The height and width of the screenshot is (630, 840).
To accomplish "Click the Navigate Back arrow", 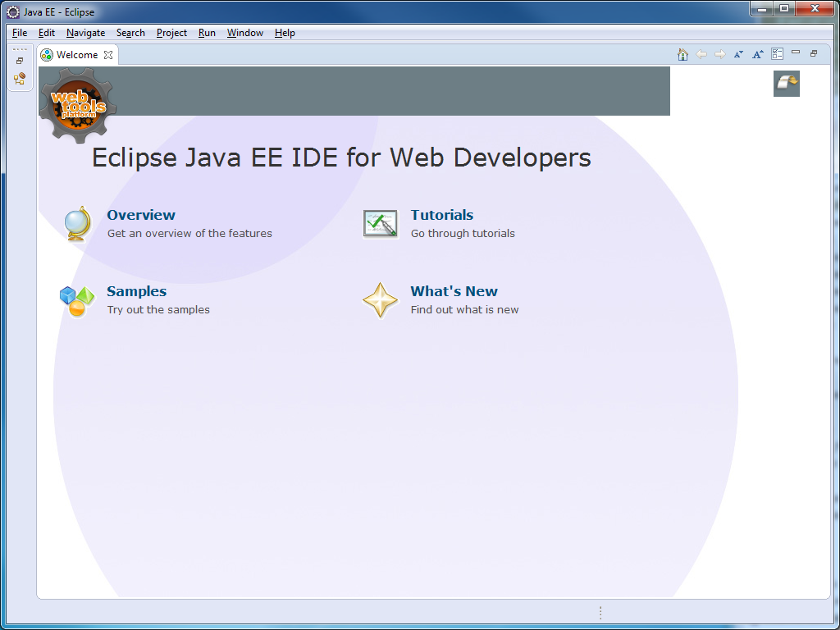I will 701,54.
